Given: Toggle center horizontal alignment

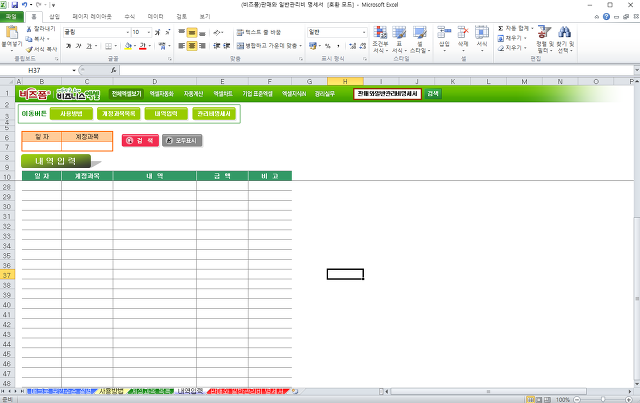Looking at the screenshot, I should click(x=192, y=46).
